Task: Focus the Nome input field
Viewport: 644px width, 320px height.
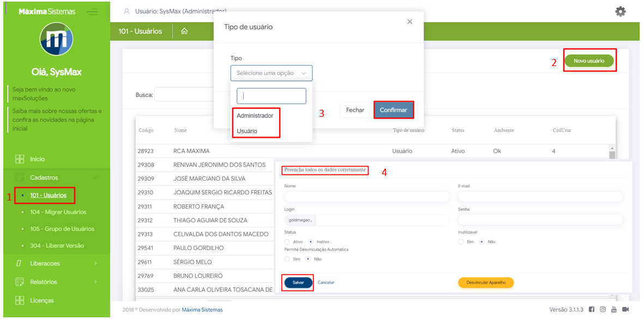Action: (367, 197)
